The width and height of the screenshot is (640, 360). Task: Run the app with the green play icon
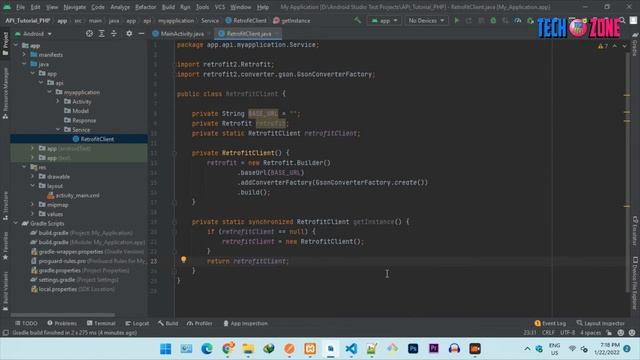(457, 20)
